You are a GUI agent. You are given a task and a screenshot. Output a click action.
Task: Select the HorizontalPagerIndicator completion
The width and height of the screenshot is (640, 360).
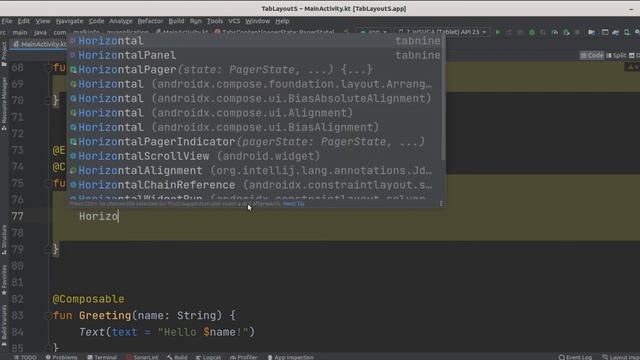[x=255, y=142]
